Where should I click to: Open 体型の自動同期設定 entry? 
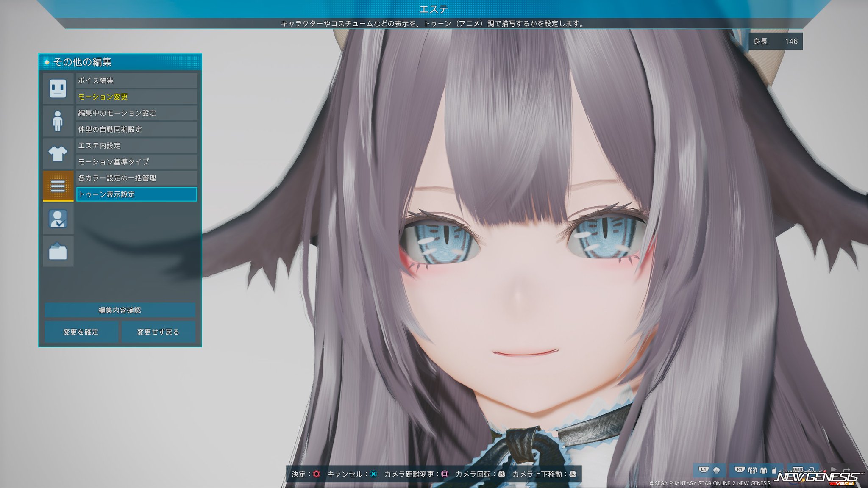[136, 129]
